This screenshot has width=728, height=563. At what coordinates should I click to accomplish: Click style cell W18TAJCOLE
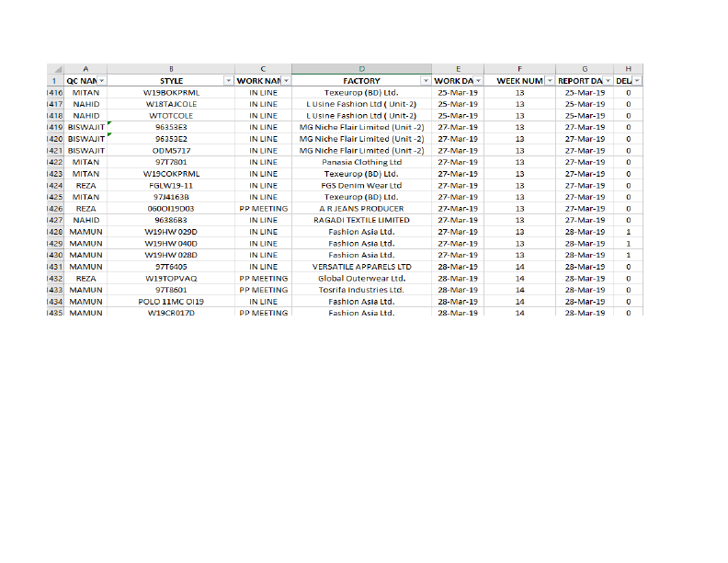pyautogui.click(x=171, y=104)
